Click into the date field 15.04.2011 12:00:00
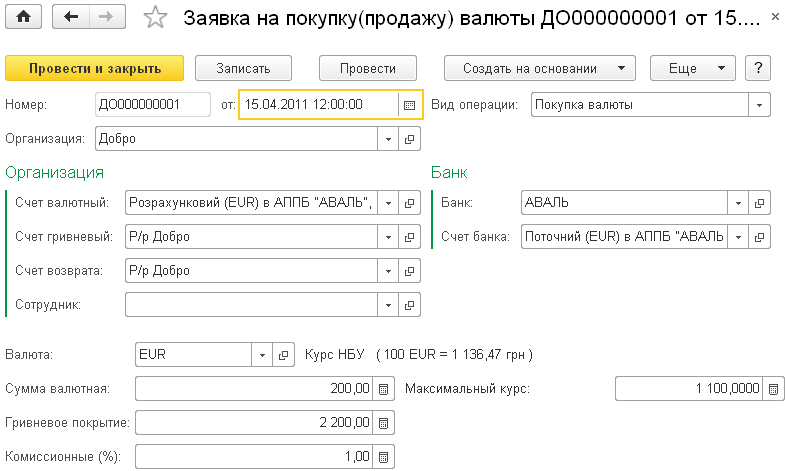Screen dimensions: 785x471 click(x=319, y=105)
